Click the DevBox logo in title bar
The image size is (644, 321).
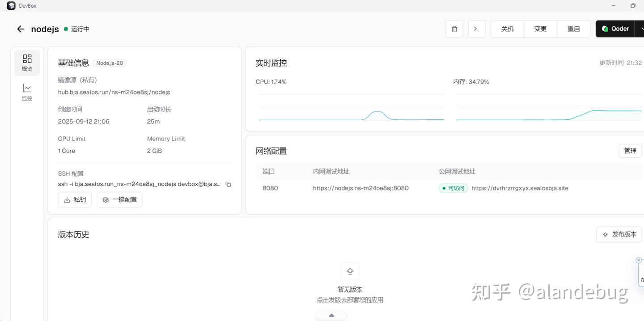[x=11, y=5]
